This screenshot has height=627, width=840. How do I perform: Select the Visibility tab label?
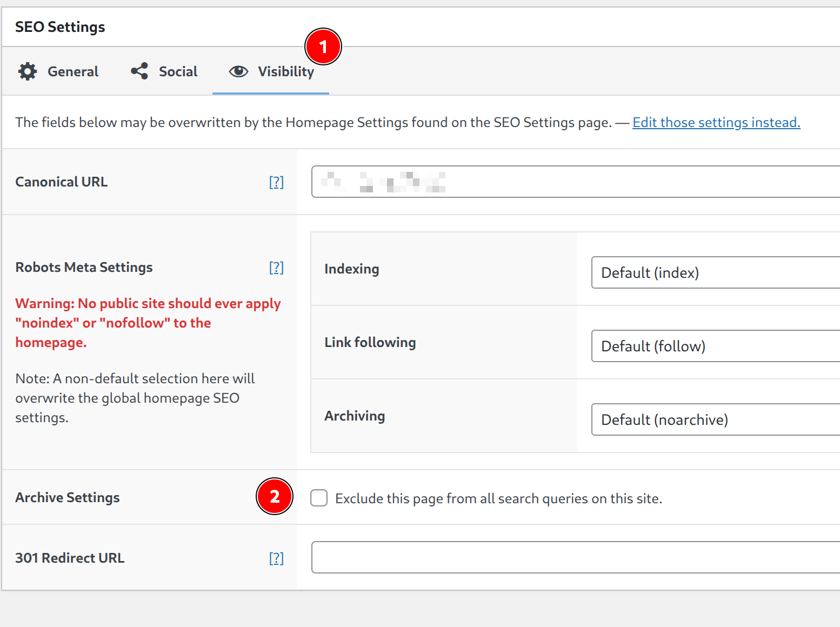[x=285, y=71]
